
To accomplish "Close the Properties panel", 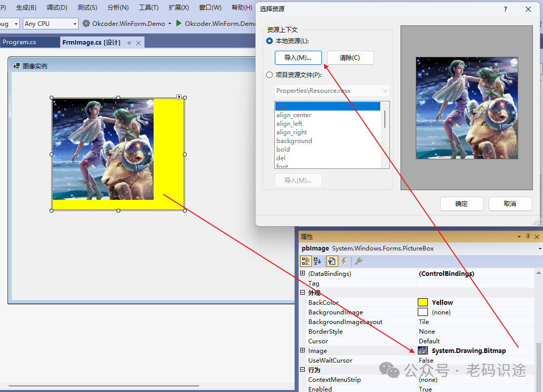I will [x=537, y=236].
